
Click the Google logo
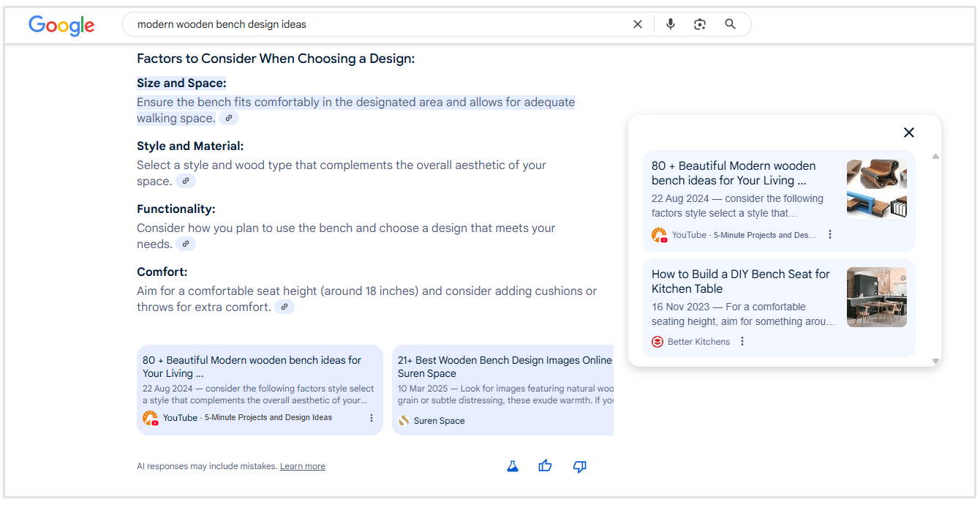61,26
